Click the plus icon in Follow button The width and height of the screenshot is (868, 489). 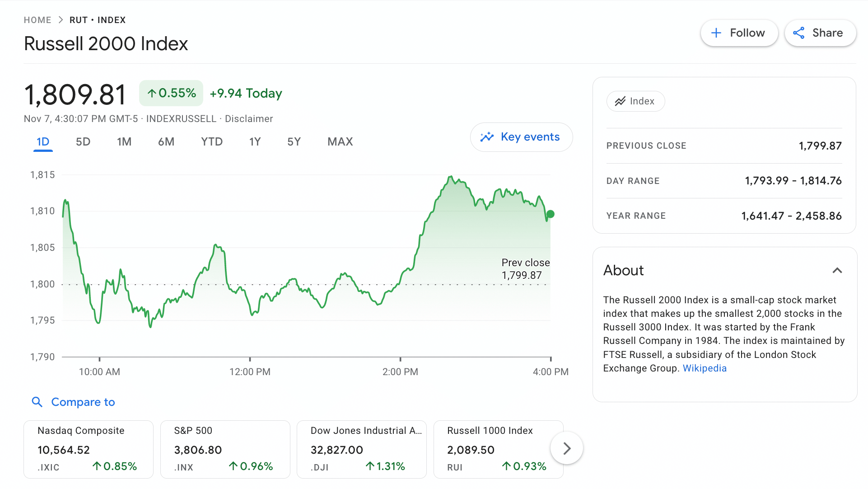(x=716, y=33)
